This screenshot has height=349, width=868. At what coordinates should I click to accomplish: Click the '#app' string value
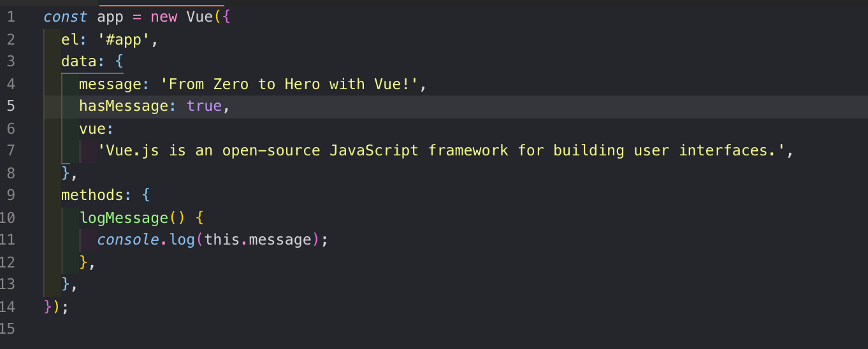(x=124, y=39)
